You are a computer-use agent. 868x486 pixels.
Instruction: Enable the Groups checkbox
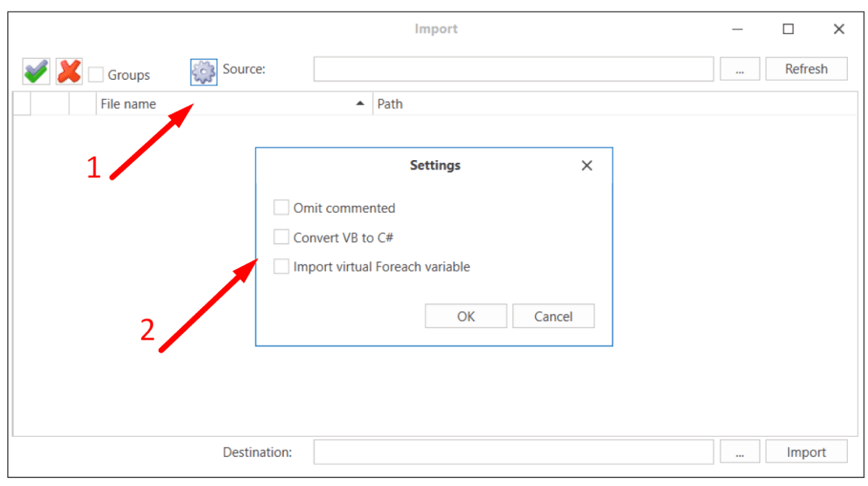[x=96, y=75]
